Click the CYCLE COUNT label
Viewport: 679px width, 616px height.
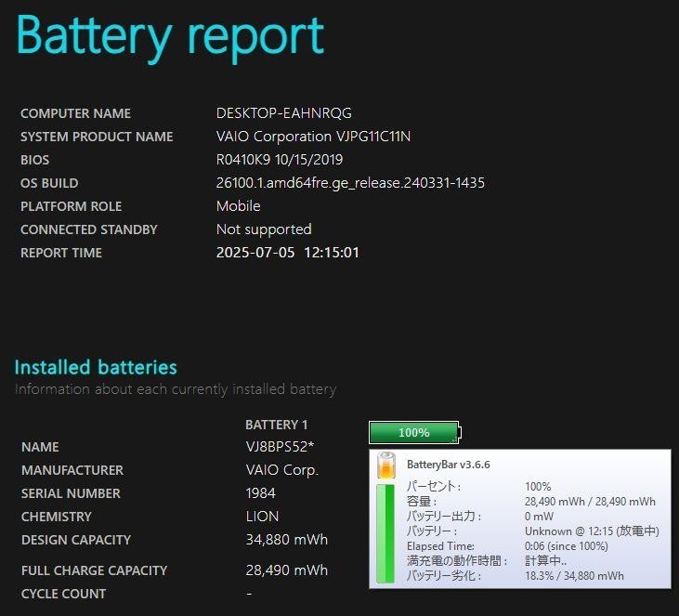[x=63, y=594]
